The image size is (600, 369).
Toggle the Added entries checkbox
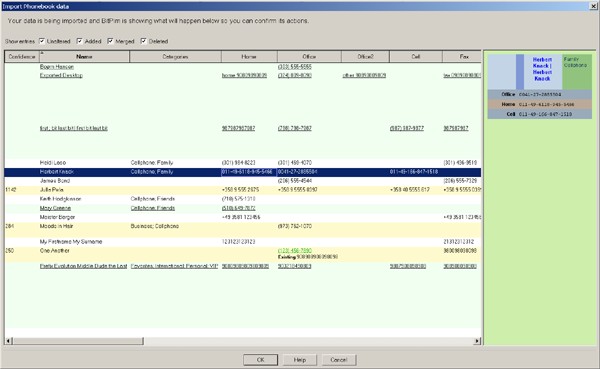pos(80,41)
